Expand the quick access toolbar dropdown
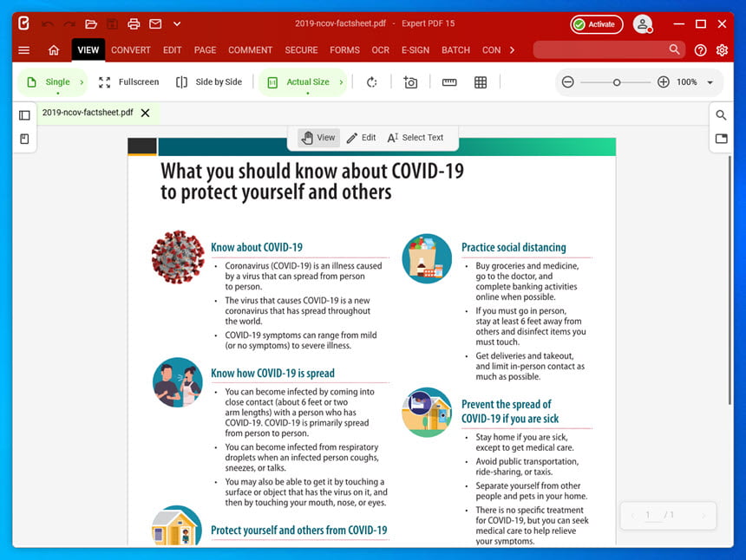Screen dimensions: 746x560 coord(177,23)
